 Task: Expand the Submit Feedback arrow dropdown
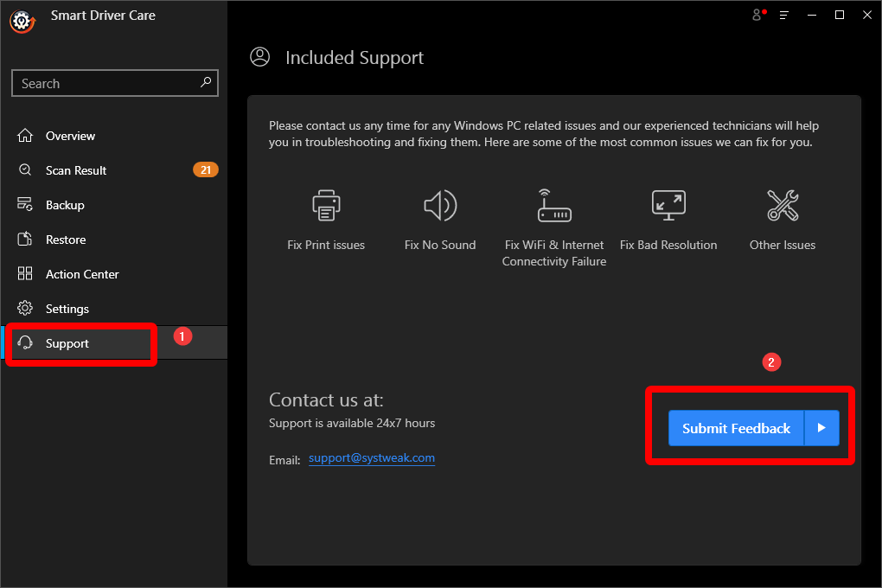click(x=821, y=428)
